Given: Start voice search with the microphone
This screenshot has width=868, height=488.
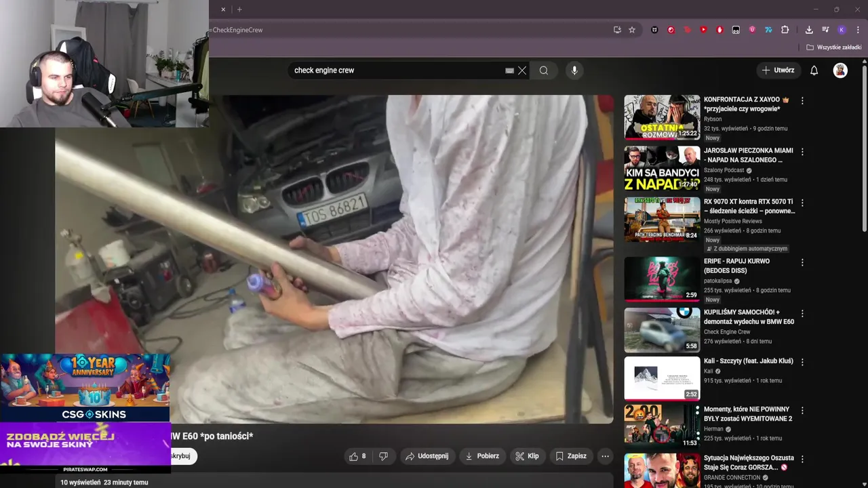Looking at the screenshot, I should (x=574, y=70).
